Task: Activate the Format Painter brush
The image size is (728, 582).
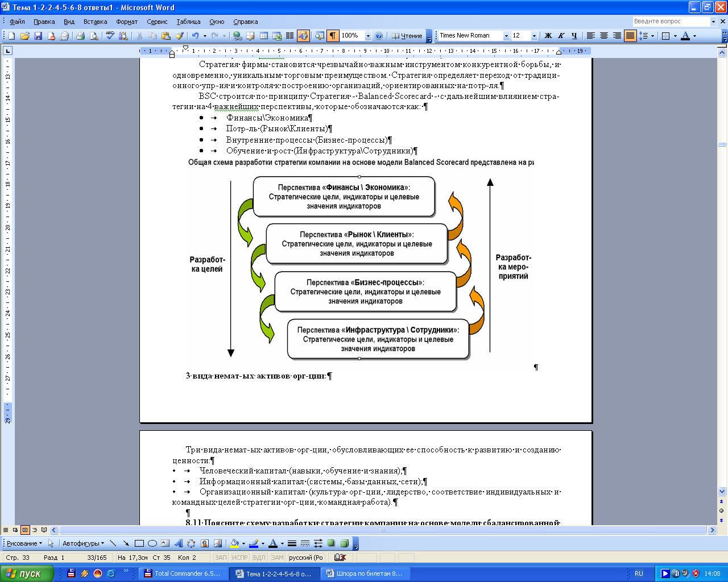Action: pyautogui.click(x=179, y=36)
